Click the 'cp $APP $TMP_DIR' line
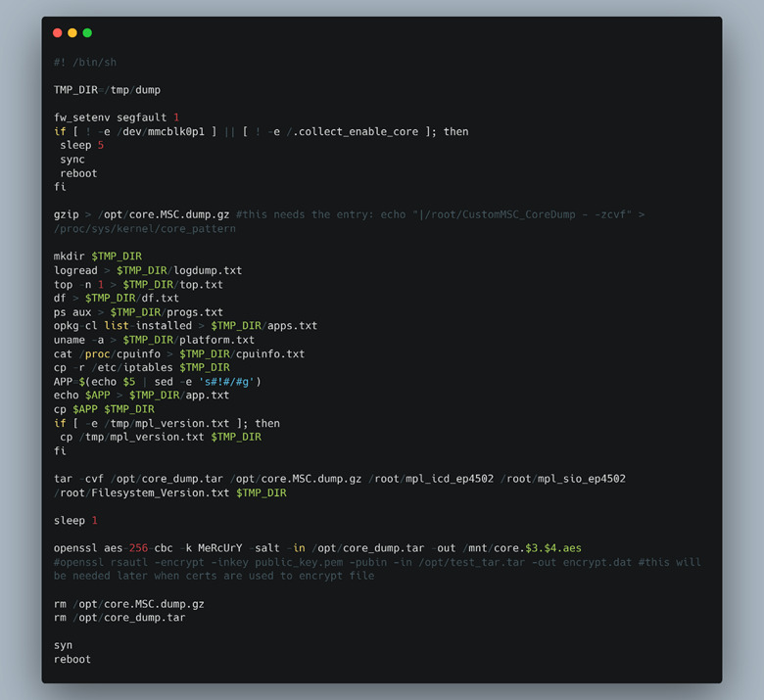 click(104, 409)
